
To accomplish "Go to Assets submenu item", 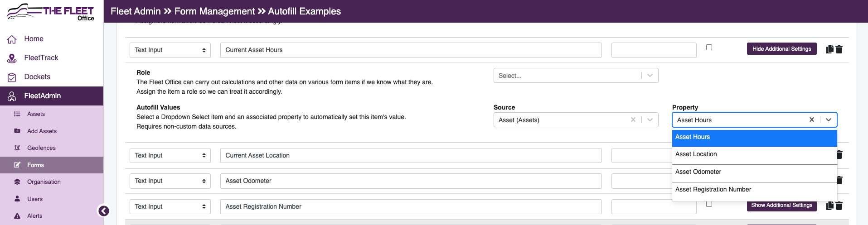I will pyautogui.click(x=52, y=114).
